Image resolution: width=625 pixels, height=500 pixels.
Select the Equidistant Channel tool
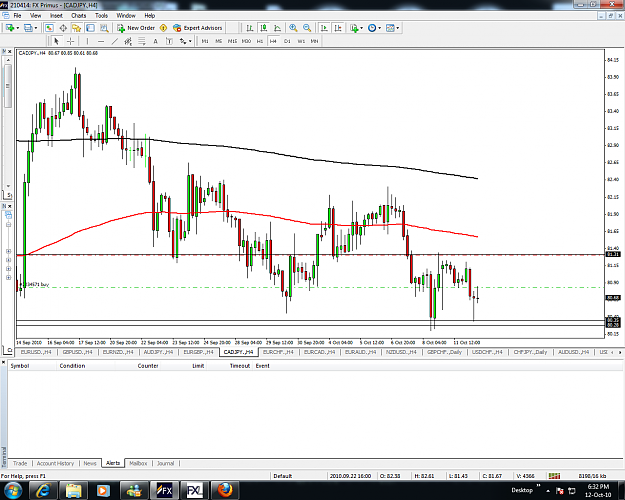click(128, 41)
